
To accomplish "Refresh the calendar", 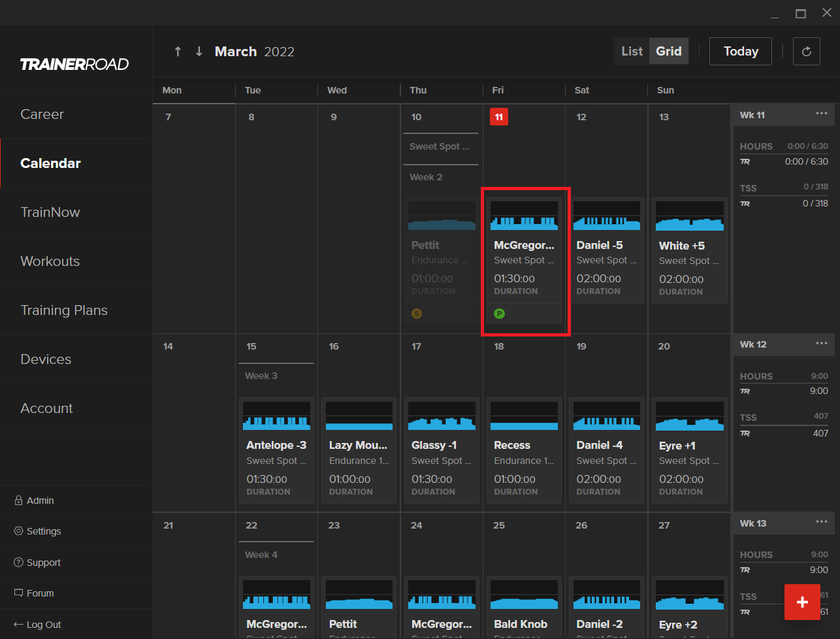I will click(806, 51).
